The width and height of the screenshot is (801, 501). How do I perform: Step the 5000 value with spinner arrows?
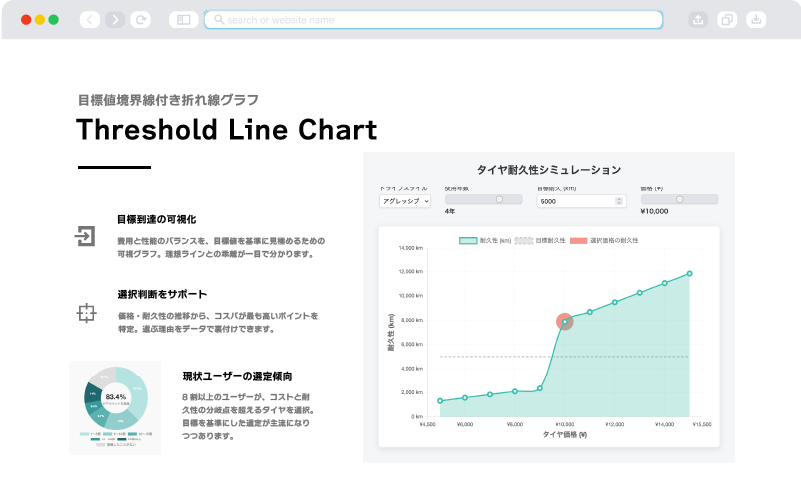tap(619, 201)
